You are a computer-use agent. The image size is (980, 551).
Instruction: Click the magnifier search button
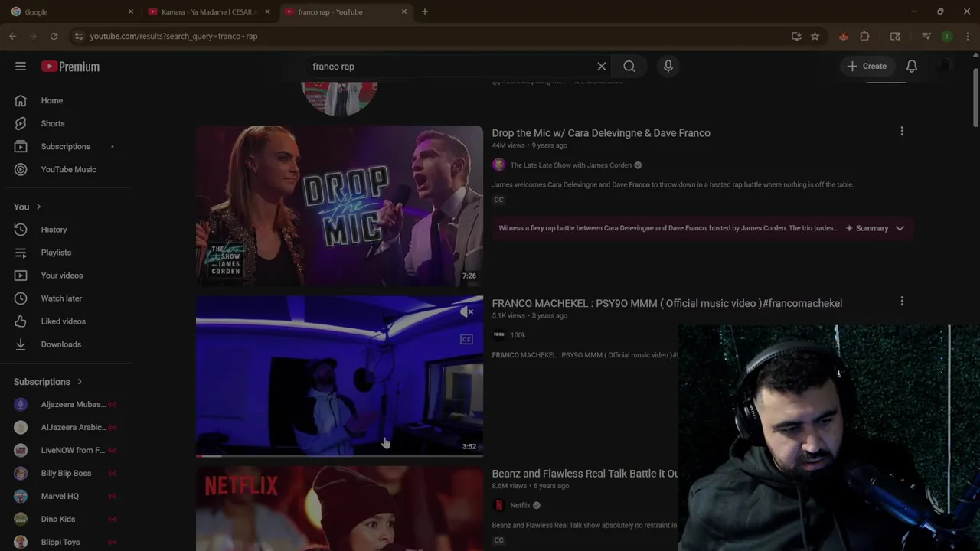pos(629,67)
